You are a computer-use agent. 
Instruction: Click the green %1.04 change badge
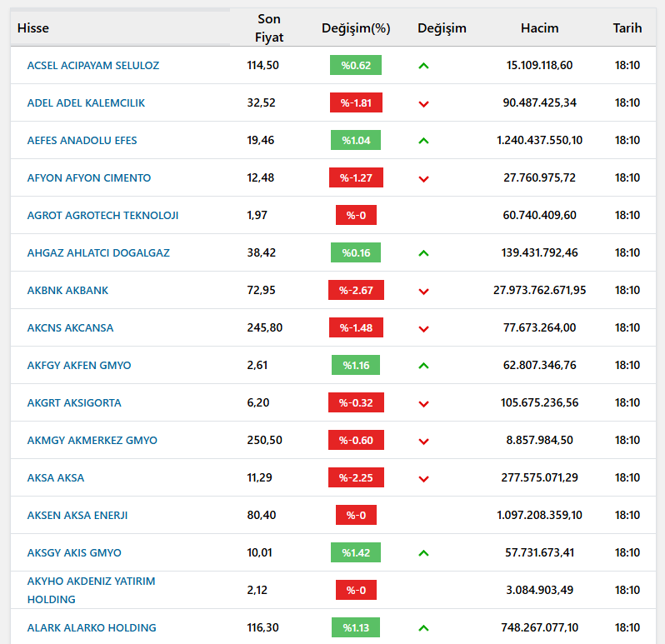(x=356, y=140)
